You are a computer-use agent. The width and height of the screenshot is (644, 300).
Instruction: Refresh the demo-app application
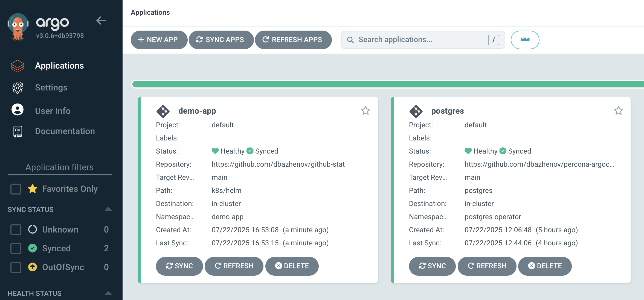click(x=234, y=266)
